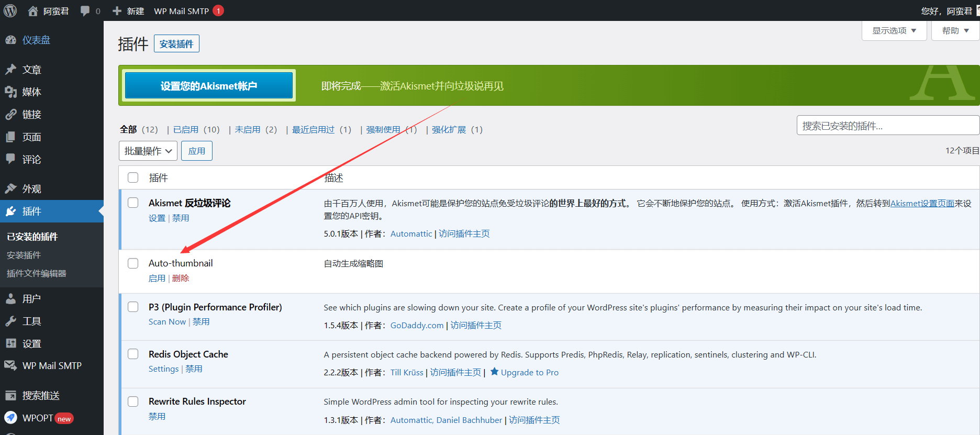Check the Redis Object Cache checkbox
The image size is (980, 435).
[133, 354]
